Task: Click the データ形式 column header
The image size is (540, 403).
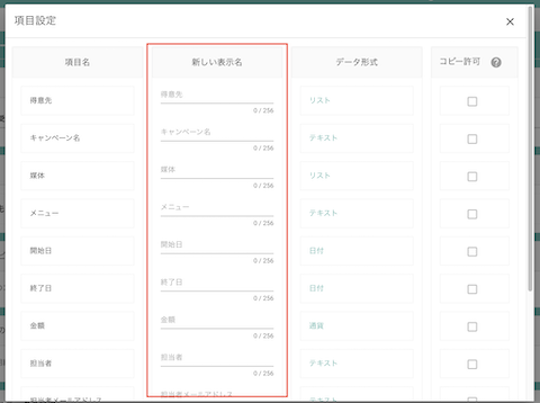Action: [x=357, y=62]
